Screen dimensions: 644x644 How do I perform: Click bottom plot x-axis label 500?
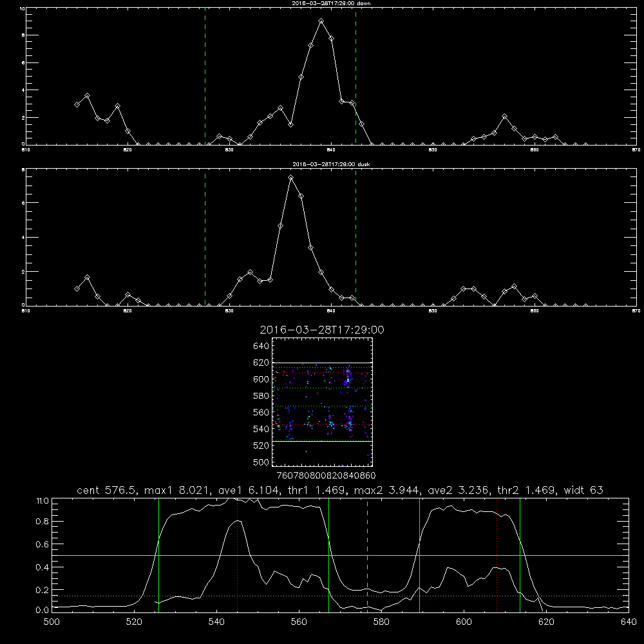(x=52, y=622)
